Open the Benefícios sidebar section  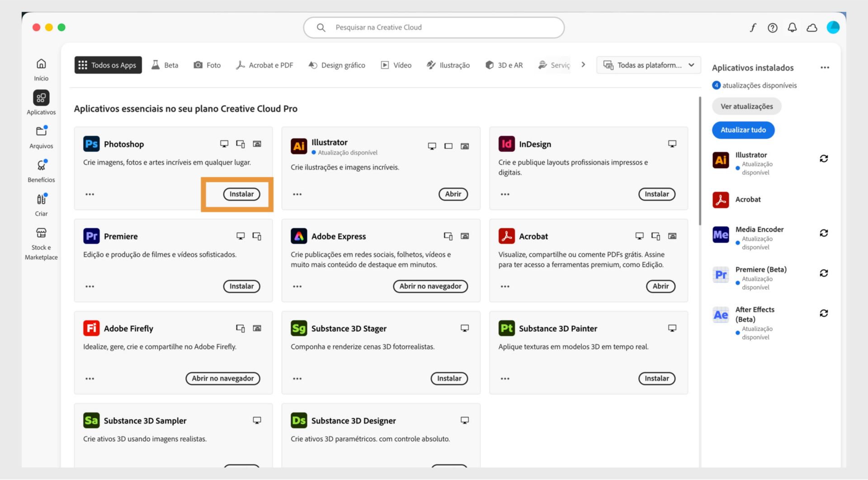(41, 171)
